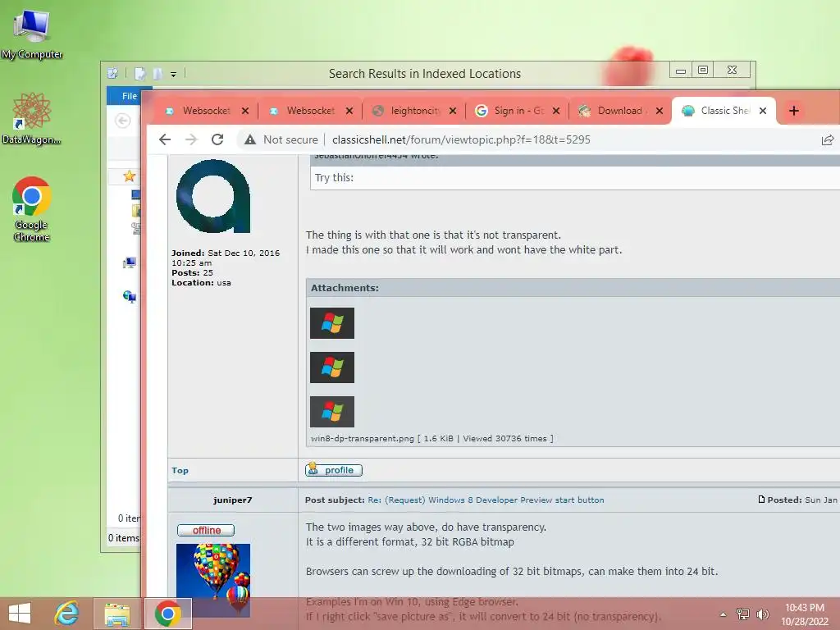Open third Windows flag attachment thumbnail
This screenshot has height=630, width=840.
pyautogui.click(x=332, y=412)
